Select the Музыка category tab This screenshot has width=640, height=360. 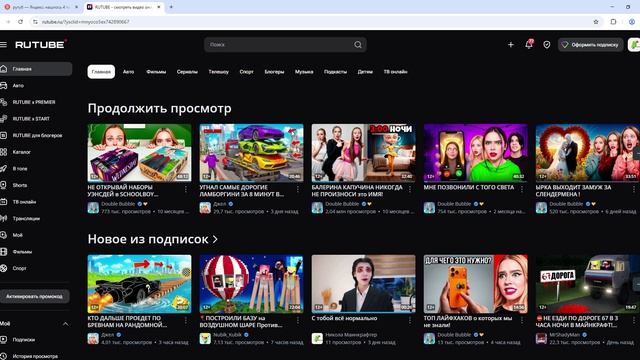click(x=304, y=72)
